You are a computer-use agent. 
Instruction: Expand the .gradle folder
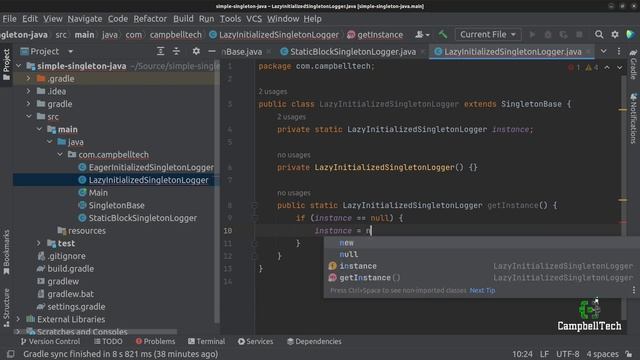[29, 78]
